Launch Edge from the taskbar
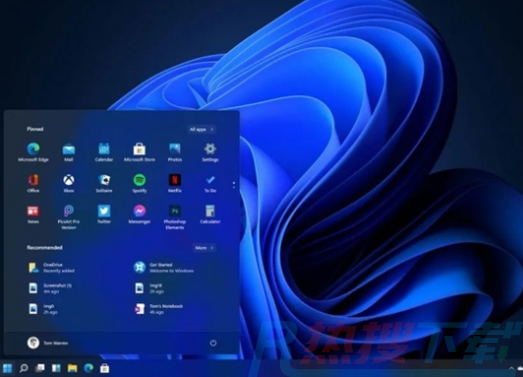Screen dimensions: 523x377 [88, 368]
